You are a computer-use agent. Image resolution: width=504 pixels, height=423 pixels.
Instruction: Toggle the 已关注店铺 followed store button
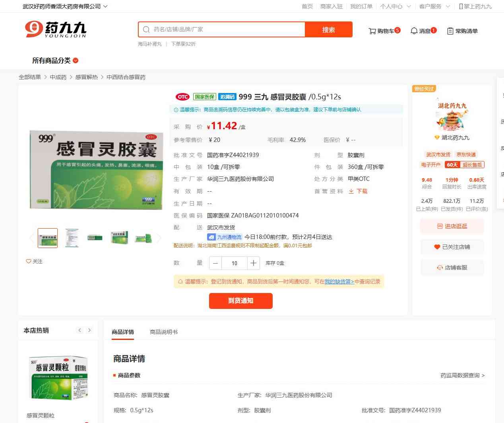pos(452,247)
